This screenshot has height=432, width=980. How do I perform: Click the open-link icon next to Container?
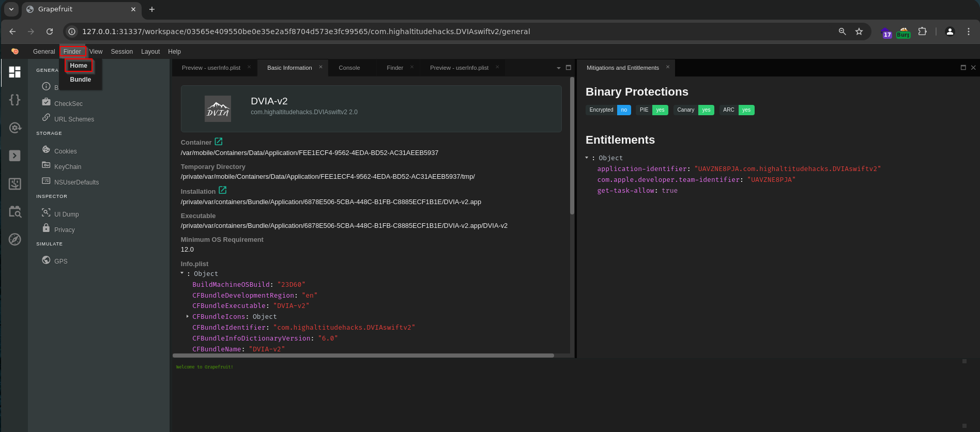[219, 142]
